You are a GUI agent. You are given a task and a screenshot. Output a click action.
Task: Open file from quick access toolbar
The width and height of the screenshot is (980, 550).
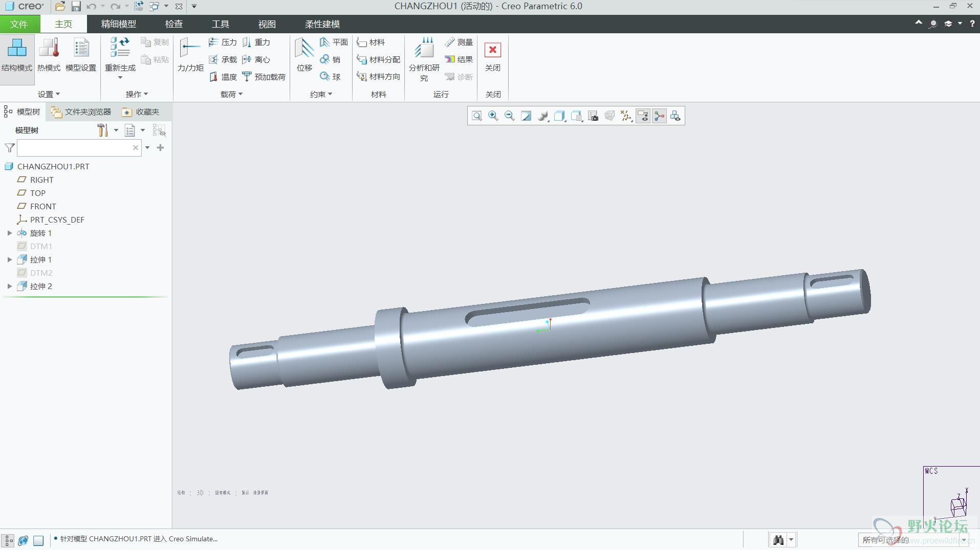60,6
